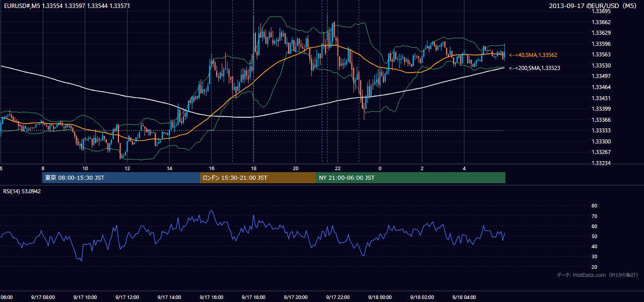Click the 9/18 04:00 time label

(464, 297)
